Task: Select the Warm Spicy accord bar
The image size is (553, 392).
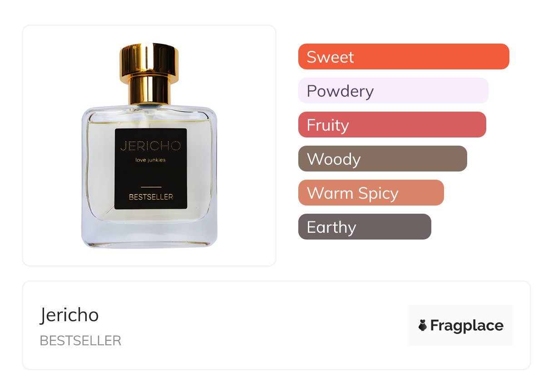Action: point(371,193)
